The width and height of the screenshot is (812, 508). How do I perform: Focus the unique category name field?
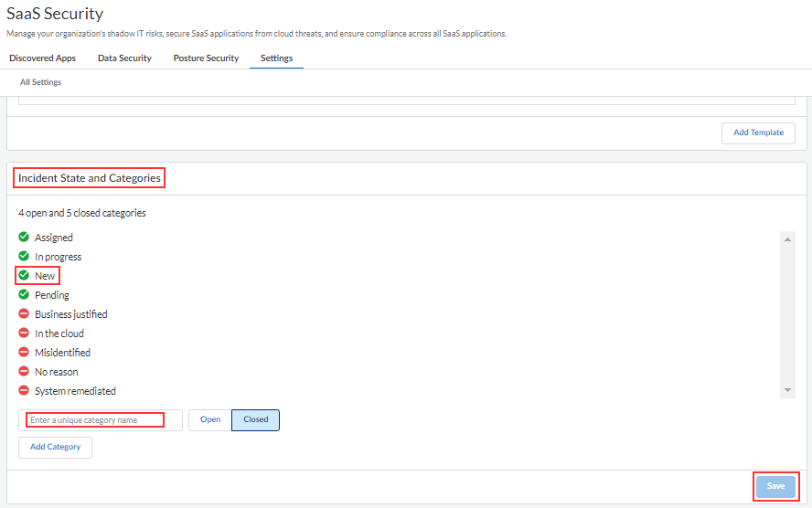tap(101, 420)
